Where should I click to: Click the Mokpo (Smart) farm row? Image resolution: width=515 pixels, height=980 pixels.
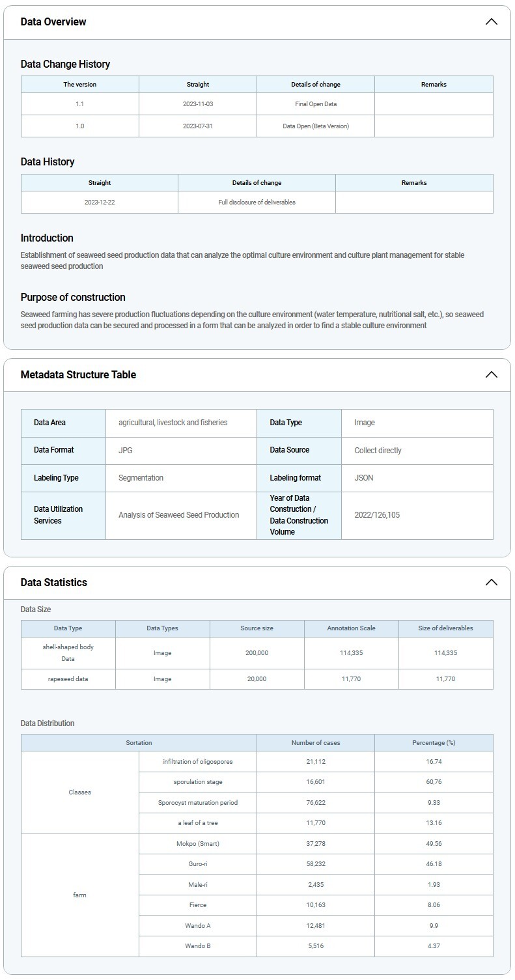[197, 843]
